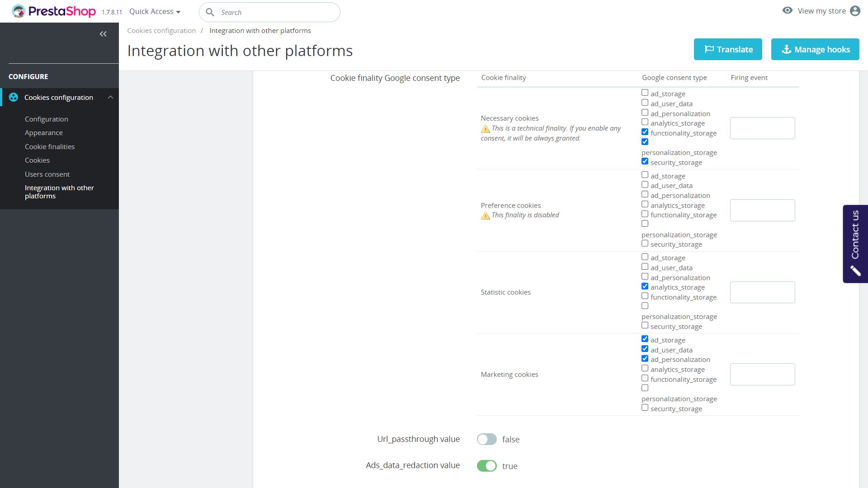
Task: Open the user profile avatar icon
Action: tap(854, 11)
